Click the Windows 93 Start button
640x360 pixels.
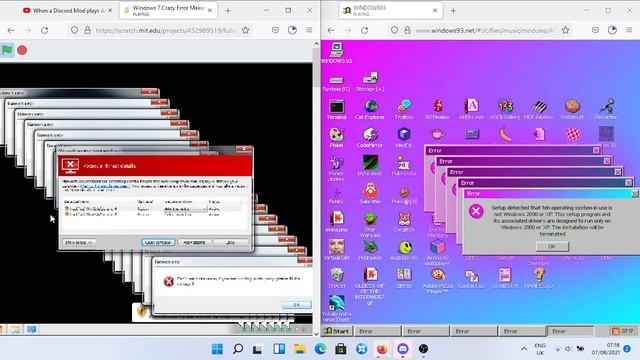click(x=338, y=331)
